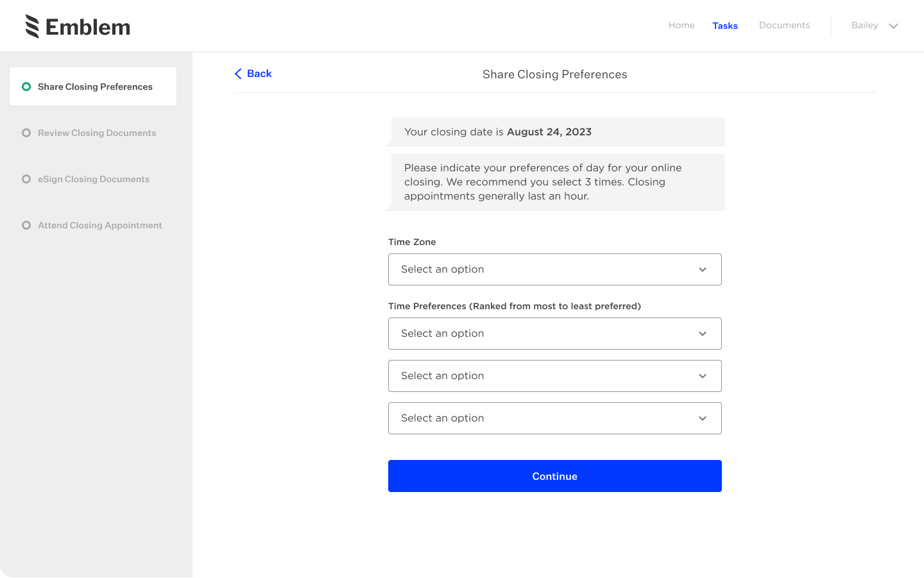Screen dimensions: 924x578
Task: Click the Time Zone dropdown arrow icon
Action: (703, 269)
